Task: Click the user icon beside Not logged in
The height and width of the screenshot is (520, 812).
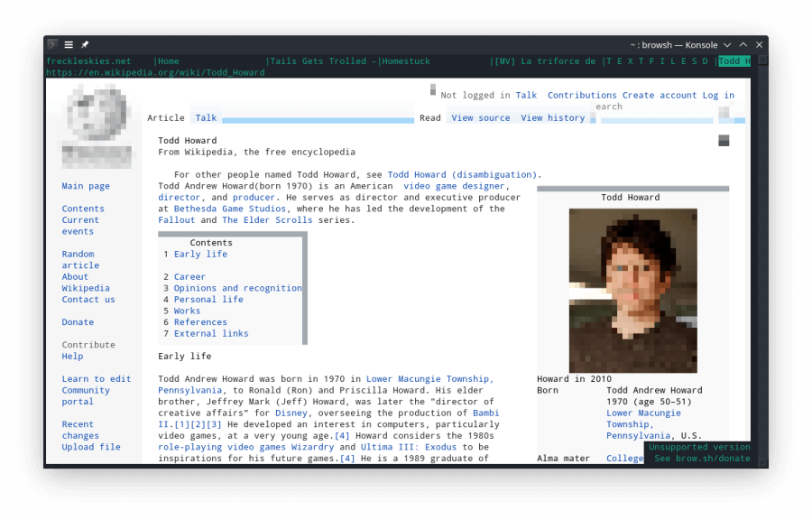Action: coord(433,89)
